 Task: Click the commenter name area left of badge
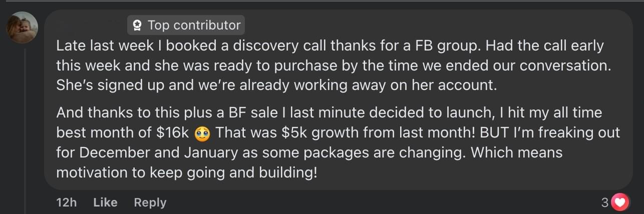click(90, 25)
